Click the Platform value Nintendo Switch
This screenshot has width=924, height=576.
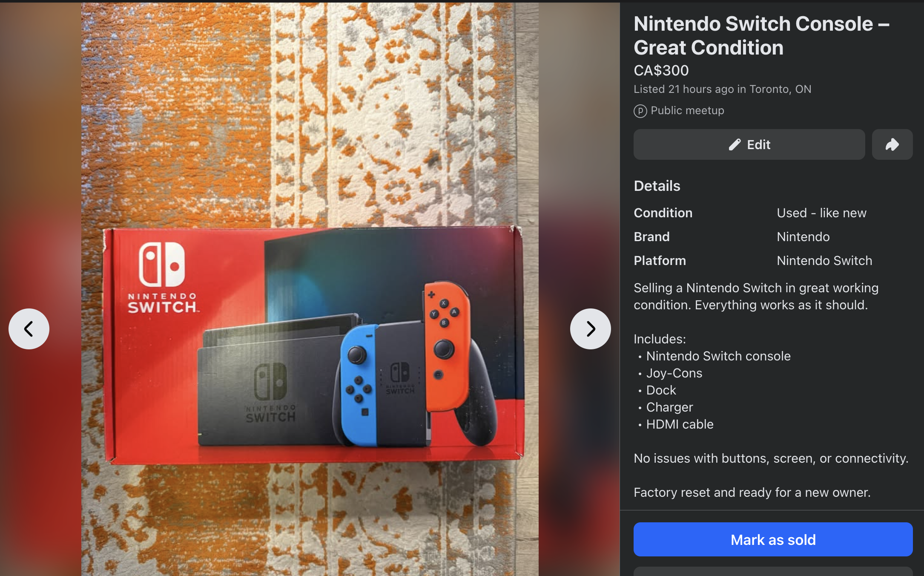pyautogui.click(x=824, y=260)
